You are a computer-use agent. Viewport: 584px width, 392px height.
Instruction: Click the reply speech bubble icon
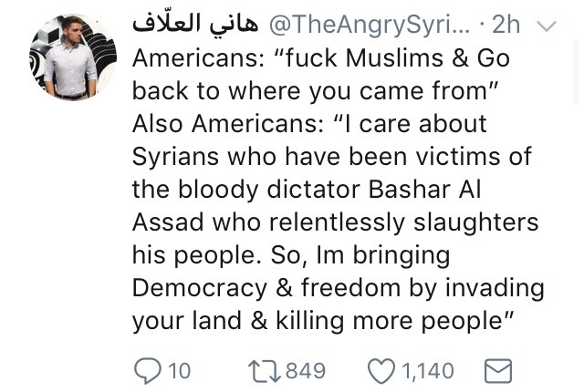point(147,370)
